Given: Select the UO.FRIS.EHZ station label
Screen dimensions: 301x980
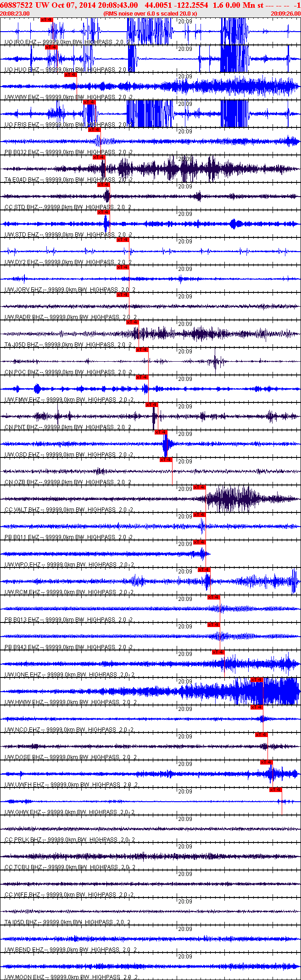Looking at the screenshot, I should coord(69,125).
